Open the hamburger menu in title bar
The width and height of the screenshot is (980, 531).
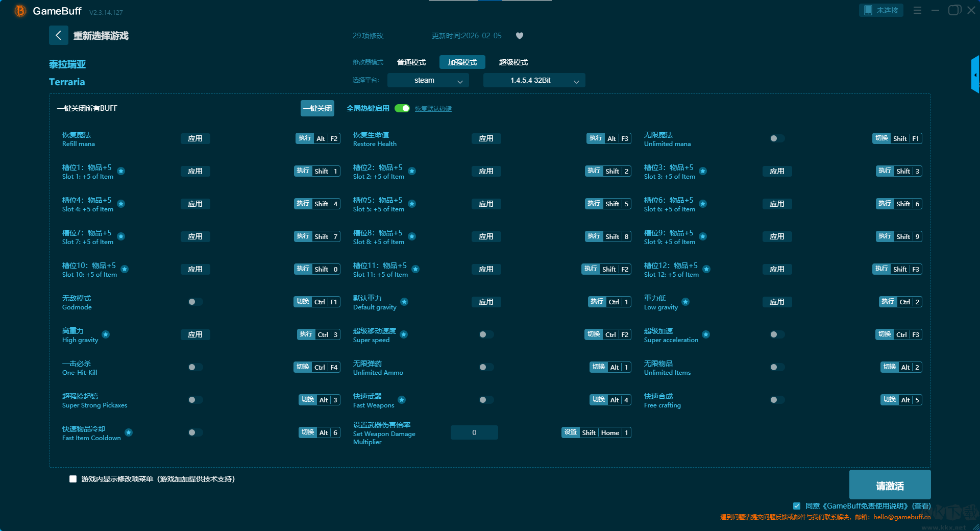pos(917,10)
